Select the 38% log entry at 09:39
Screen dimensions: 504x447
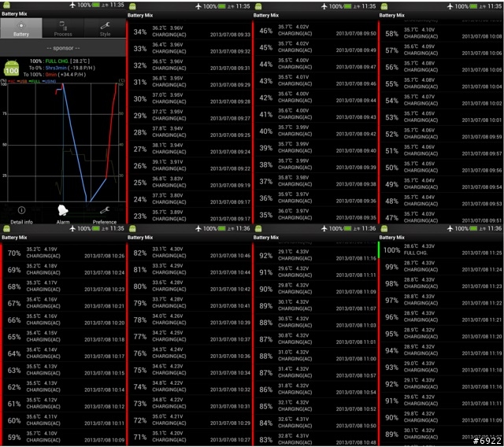tap(315, 164)
